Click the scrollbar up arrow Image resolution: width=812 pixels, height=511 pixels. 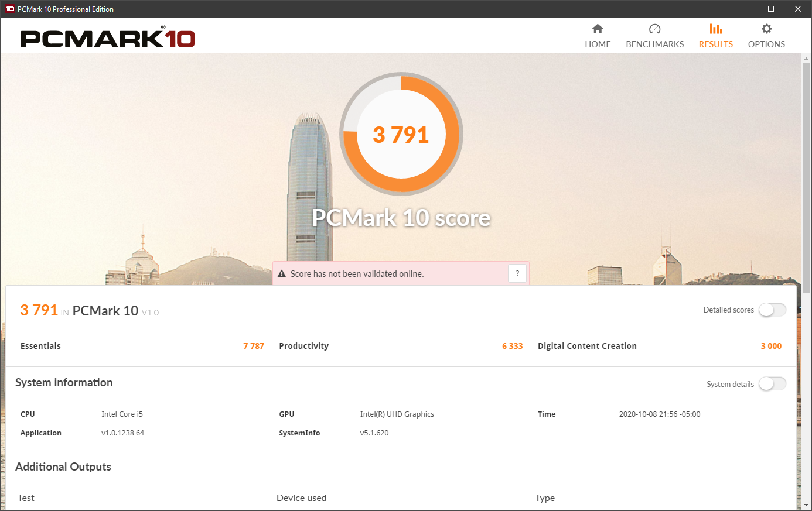(x=807, y=59)
